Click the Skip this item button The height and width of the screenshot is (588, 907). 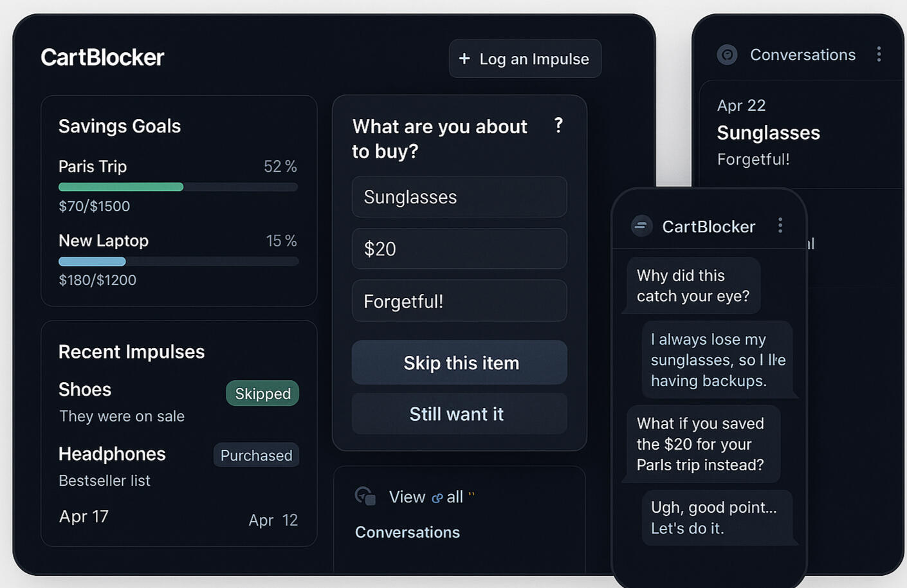(x=459, y=363)
